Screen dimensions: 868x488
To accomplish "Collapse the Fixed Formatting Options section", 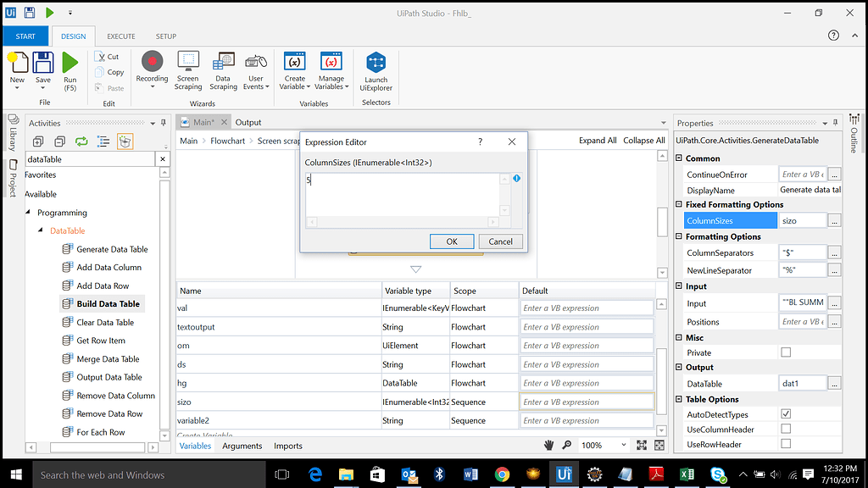I will click(x=679, y=205).
